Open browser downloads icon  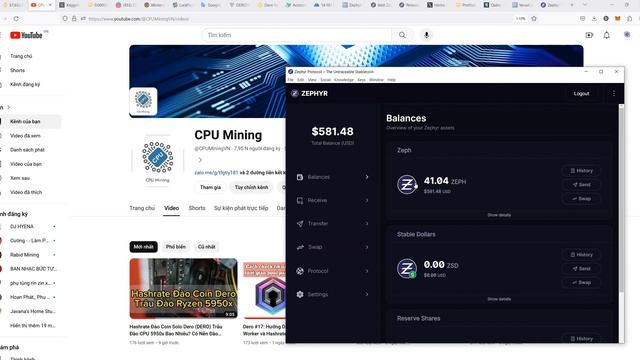[x=594, y=19]
